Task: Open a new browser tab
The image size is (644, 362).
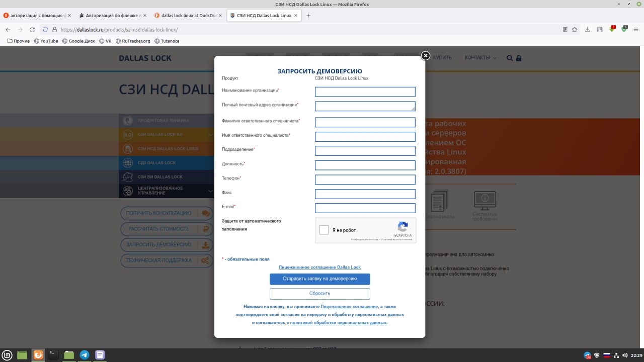Action: click(x=308, y=16)
